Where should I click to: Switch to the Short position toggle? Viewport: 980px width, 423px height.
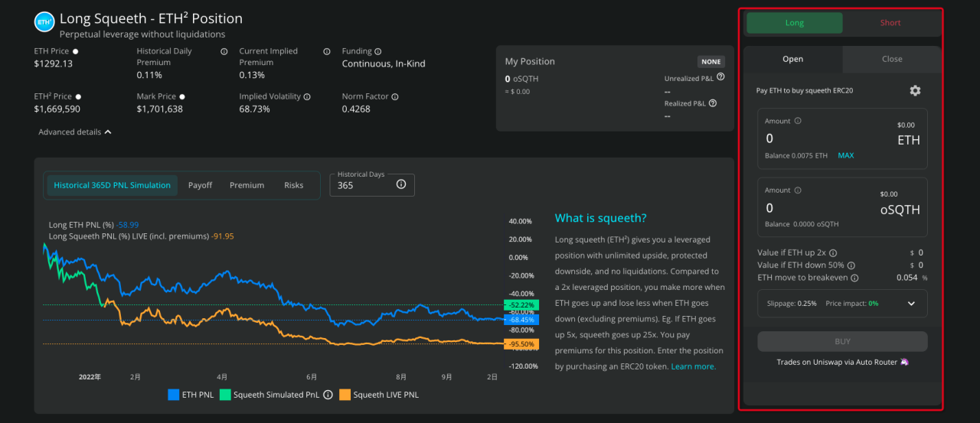[x=890, y=23]
